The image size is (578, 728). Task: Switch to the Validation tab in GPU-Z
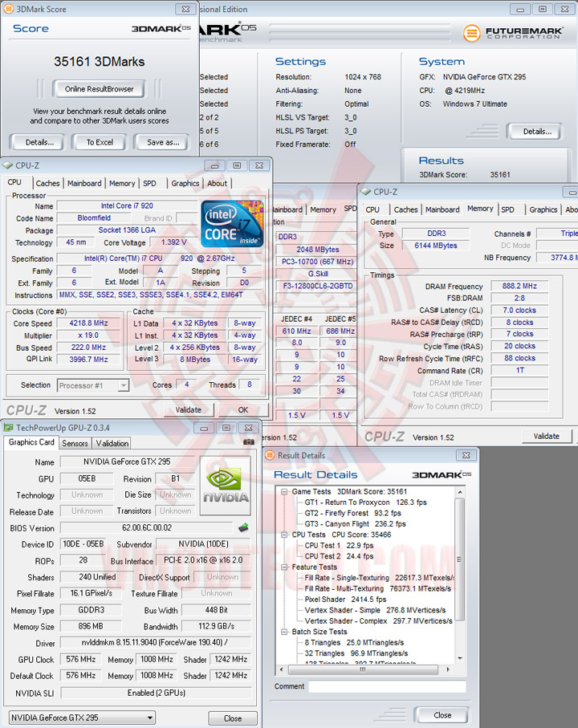[112, 443]
